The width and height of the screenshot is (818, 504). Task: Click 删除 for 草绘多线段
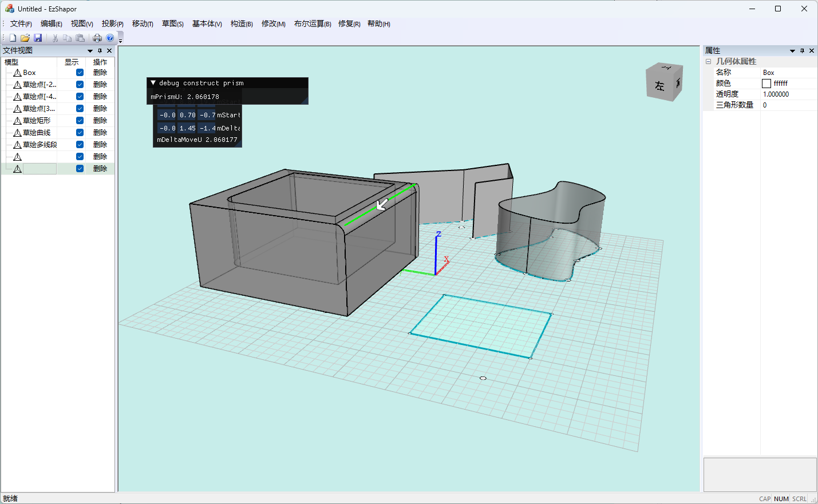pos(100,145)
